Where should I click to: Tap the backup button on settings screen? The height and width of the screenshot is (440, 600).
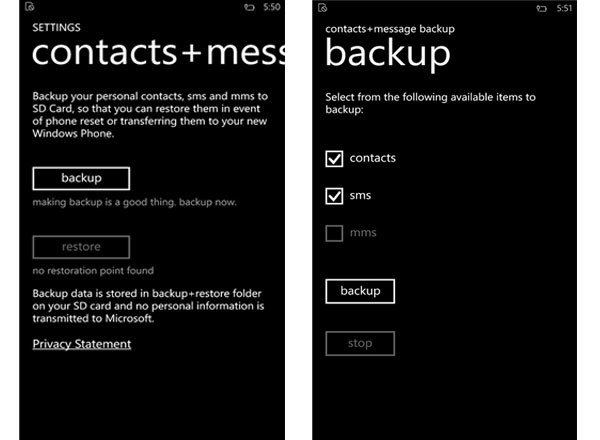click(x=81, y=178)
